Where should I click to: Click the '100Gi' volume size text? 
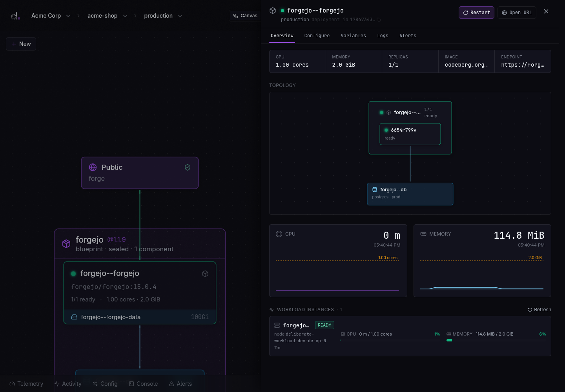click(x=200, y=317)
